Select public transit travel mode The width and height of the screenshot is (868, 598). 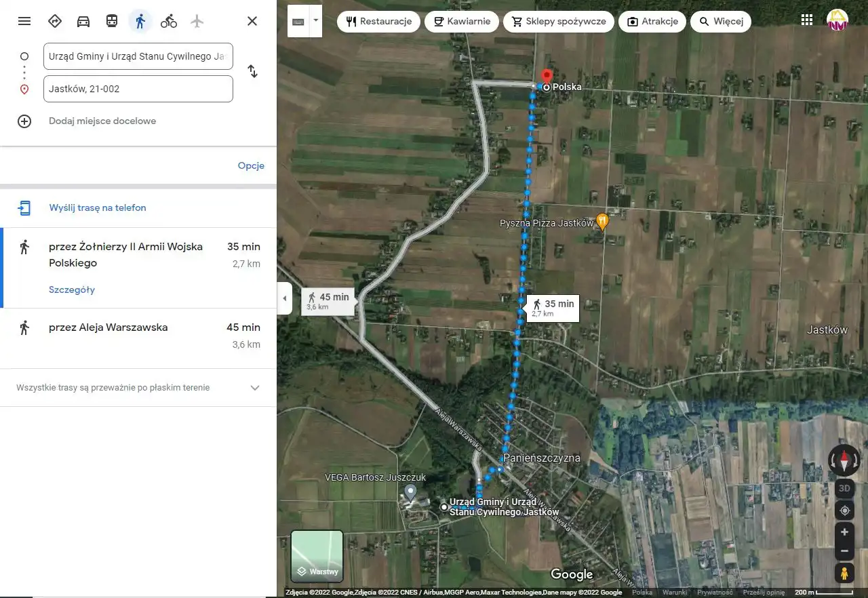coord(112,21)
